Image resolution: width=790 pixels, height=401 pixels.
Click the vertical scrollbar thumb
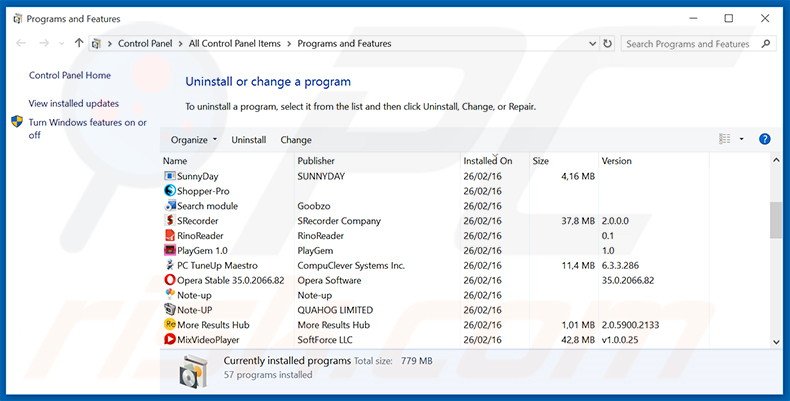click(x=776, y=220)
